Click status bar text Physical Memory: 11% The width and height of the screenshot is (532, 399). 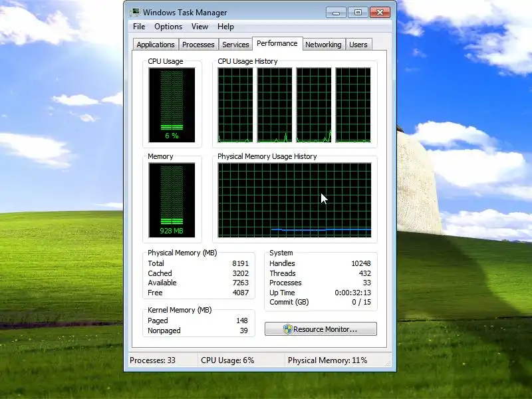point(327,360)
